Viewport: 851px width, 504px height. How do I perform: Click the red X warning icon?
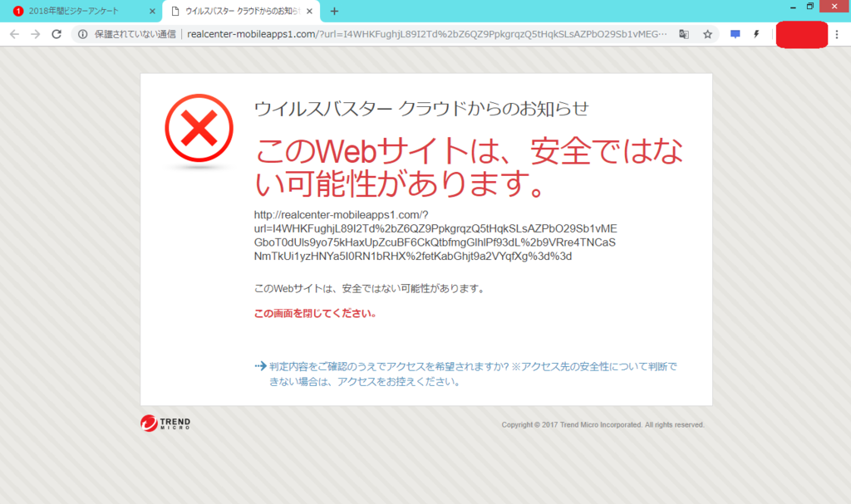(199, 129)
